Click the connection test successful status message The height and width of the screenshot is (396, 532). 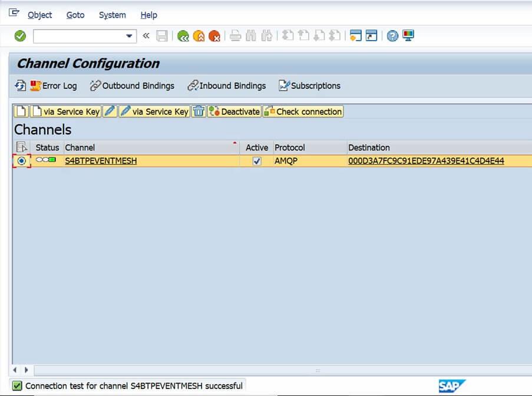pyautogui.click(x=134, y=386)
